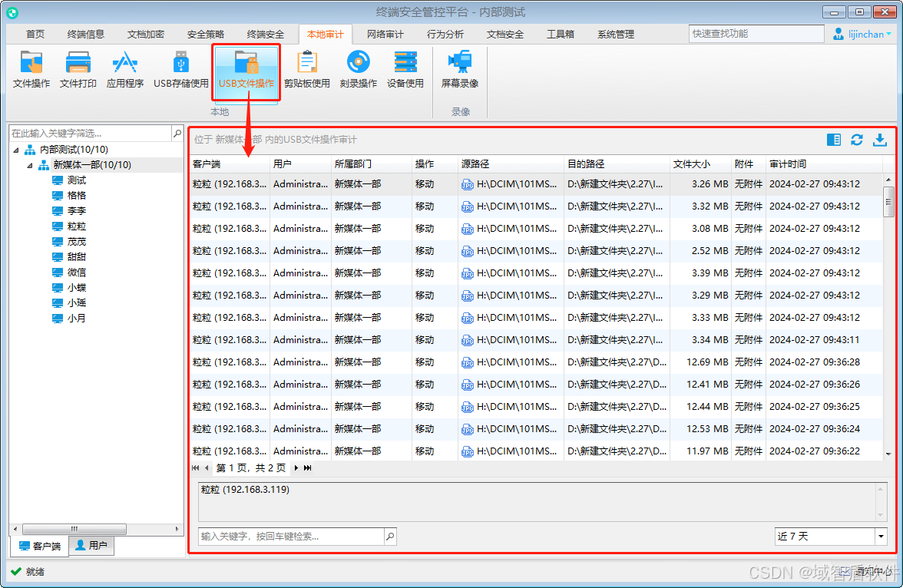Open the 屏幕录像 tool
Viewport: 903px width, 588px height.
[x=459, y=70]
